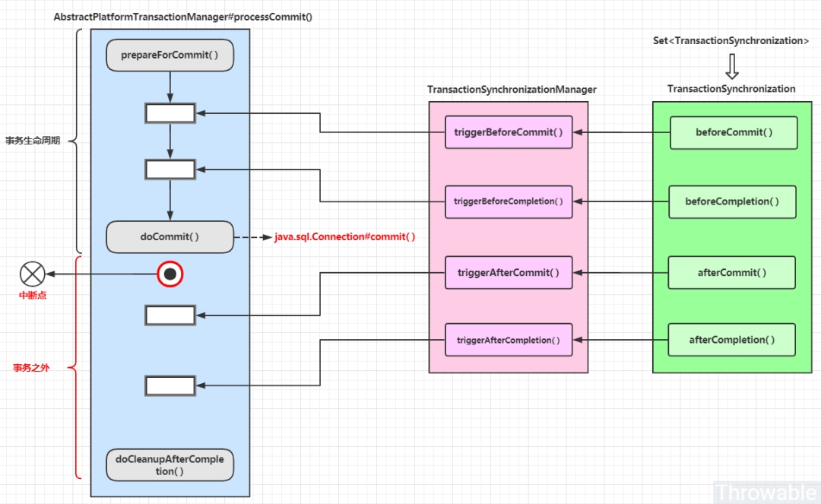Viewport: 821px width, 504px height.
Task: Click the empty box fed by triggerBeforeCommit()
Action: pyautogui.click(x=170, y=113)
